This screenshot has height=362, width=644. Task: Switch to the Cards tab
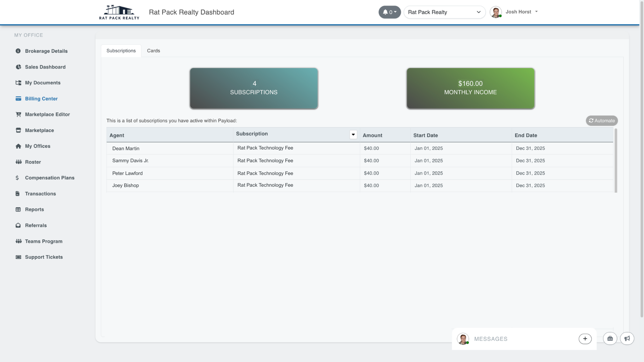(x=153, y=51)
